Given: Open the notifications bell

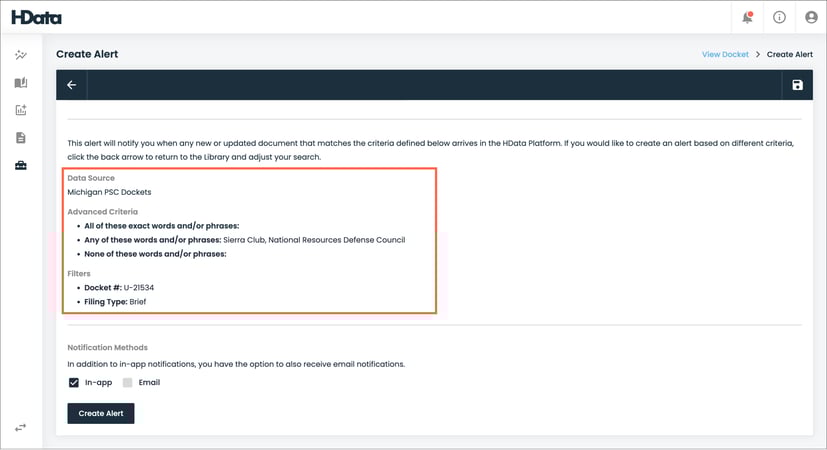Looking at the screenshot, I should (747, 17).
